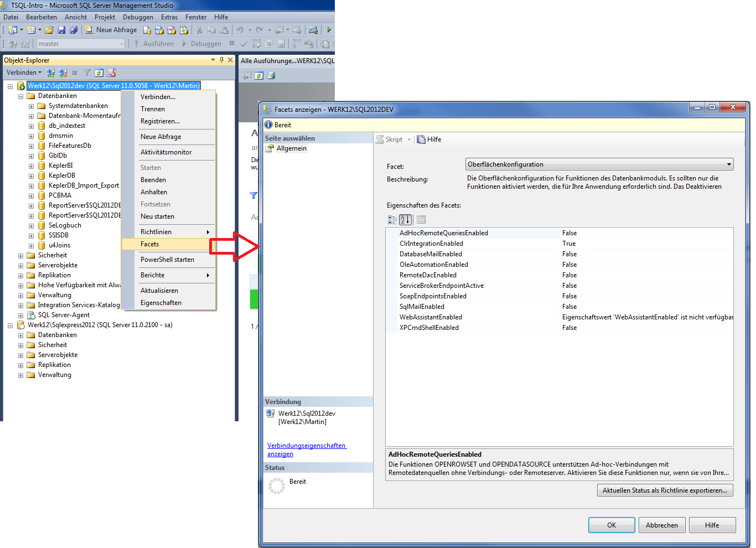The width and height of the screenshot is (756, 548).
Task: Choose PowerShell starten from context menu
Action: click(168, 260)
